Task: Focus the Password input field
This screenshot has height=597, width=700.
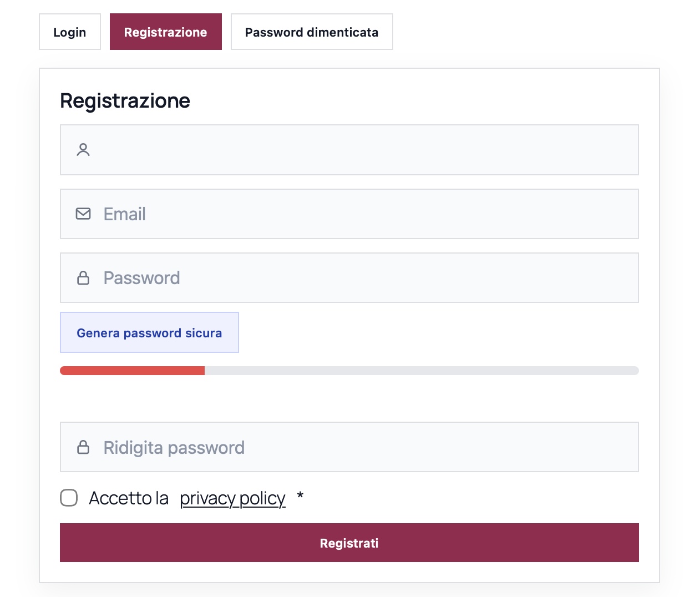Action: pyautogui.click(x=361, y=278)
